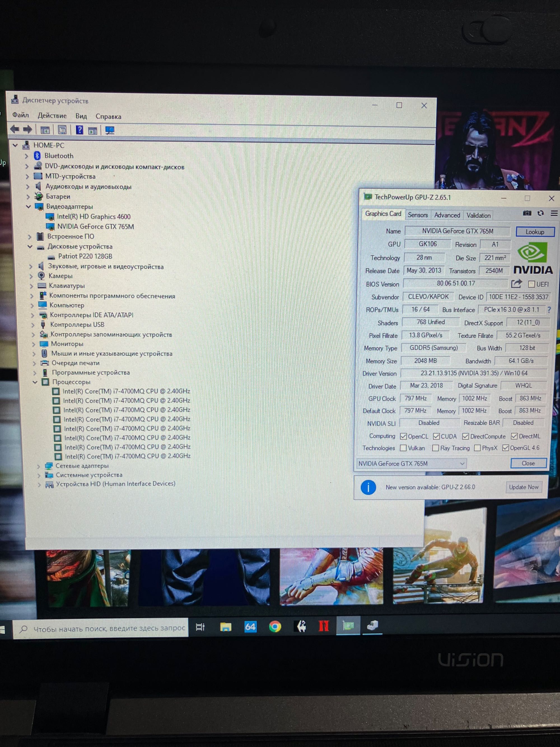560x747 pixels.
Task: Expand the Bluetooth node
Action: (x=26, y=156)
